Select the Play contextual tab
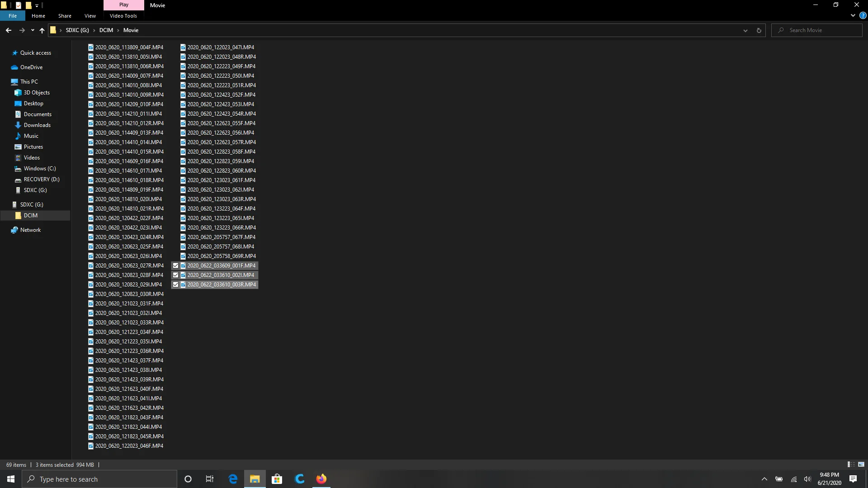 click(x=124, y=5)
